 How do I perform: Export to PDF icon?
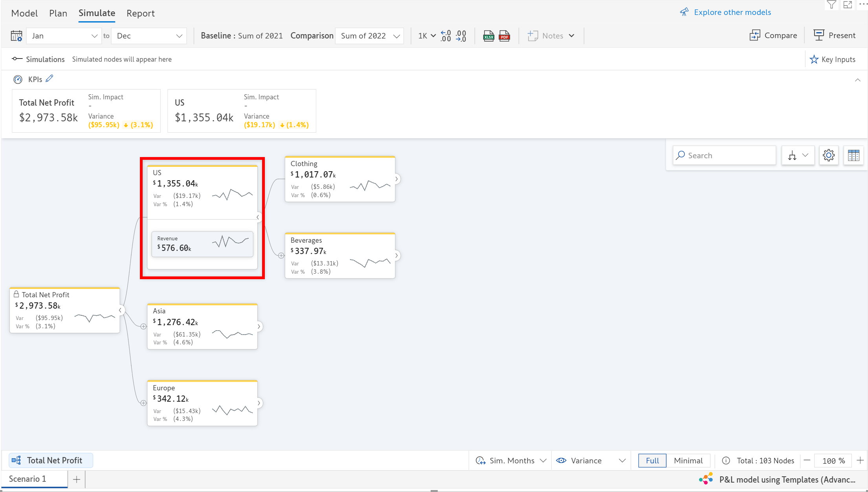coord(504,36)
